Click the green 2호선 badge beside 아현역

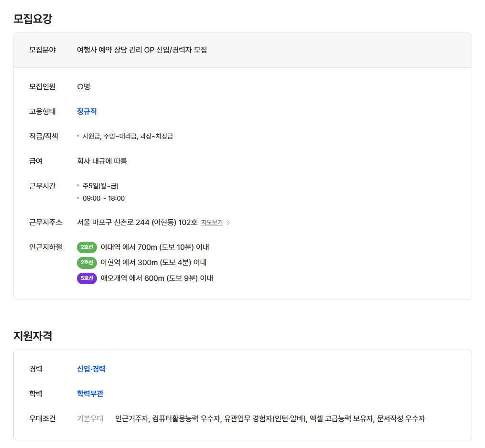[x=86, y=262]
